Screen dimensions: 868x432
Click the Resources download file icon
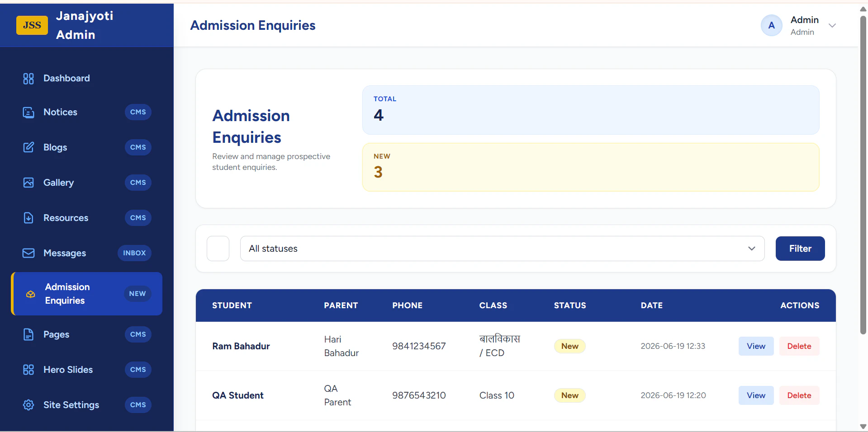[28, 218]
